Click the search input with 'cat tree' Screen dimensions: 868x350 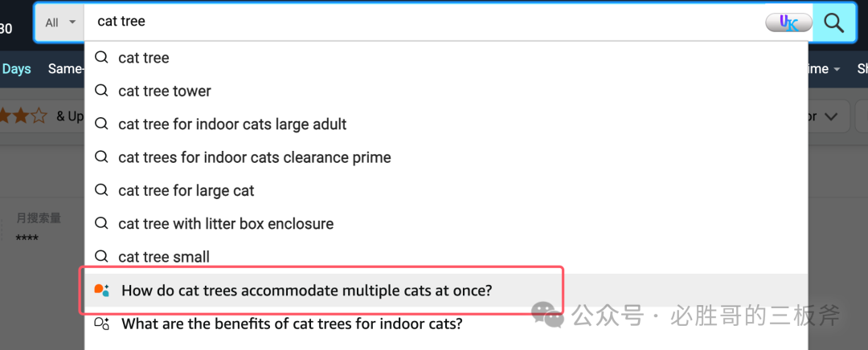(424, 22)
